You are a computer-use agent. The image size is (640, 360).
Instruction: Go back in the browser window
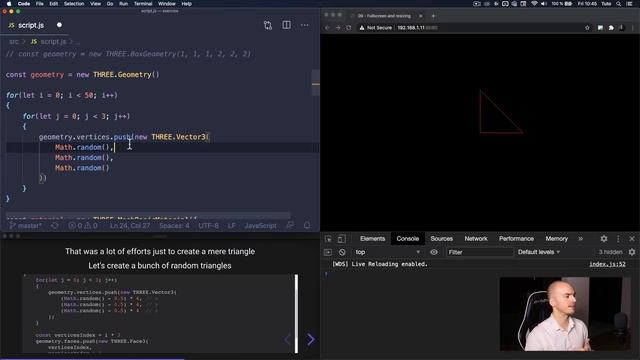click(x=327, y=28)
